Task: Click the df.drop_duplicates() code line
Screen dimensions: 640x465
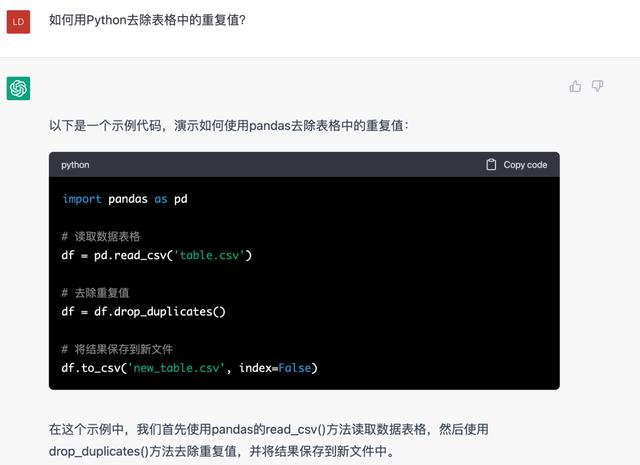Action: coord(143,311)
